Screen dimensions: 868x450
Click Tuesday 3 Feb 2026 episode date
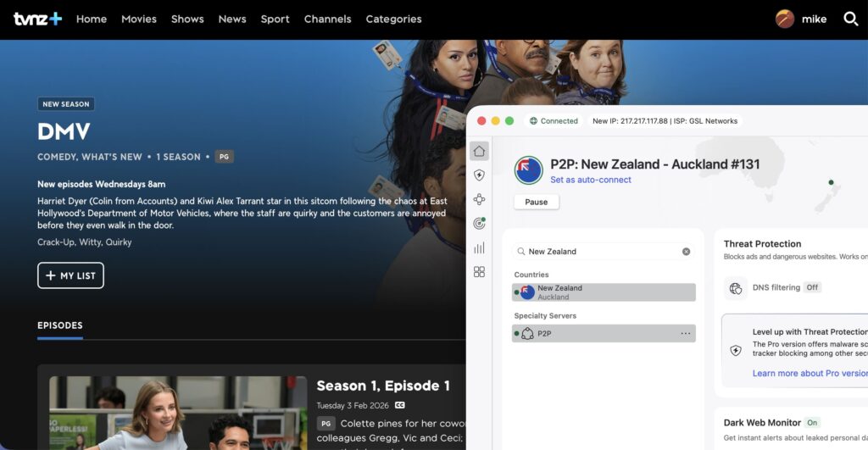353,405
